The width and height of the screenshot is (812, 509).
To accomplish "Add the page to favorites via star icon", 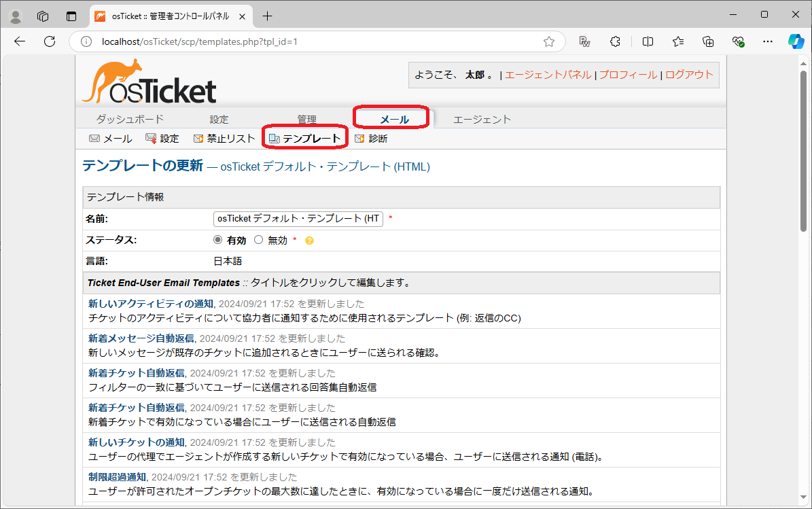I will pos(548,41).
